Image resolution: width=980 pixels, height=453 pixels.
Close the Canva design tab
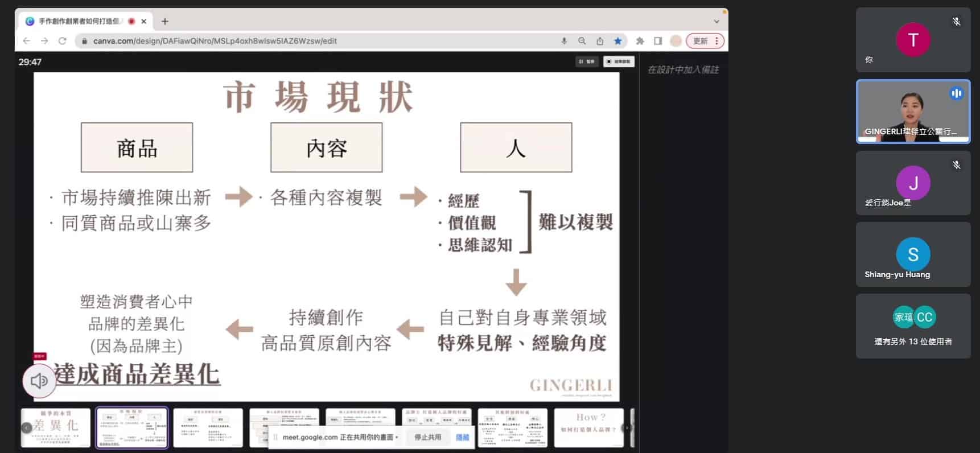click(x=144, y=22)
